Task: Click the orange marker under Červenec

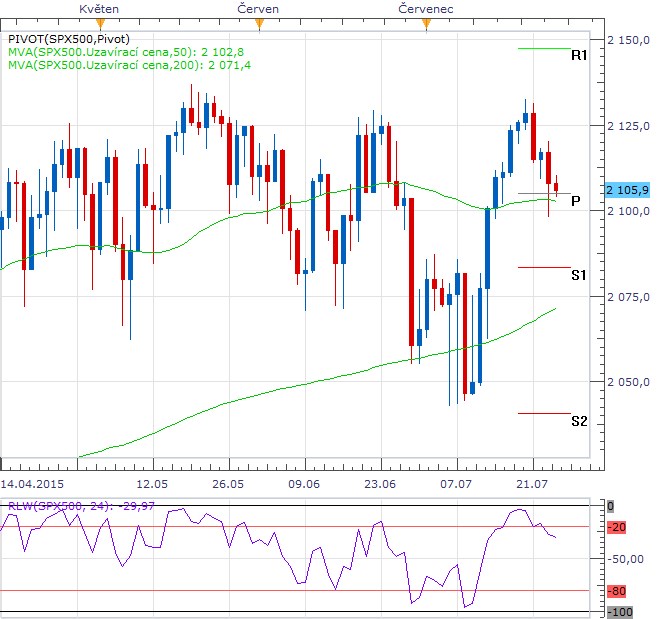Action: [x=426, y=24]
